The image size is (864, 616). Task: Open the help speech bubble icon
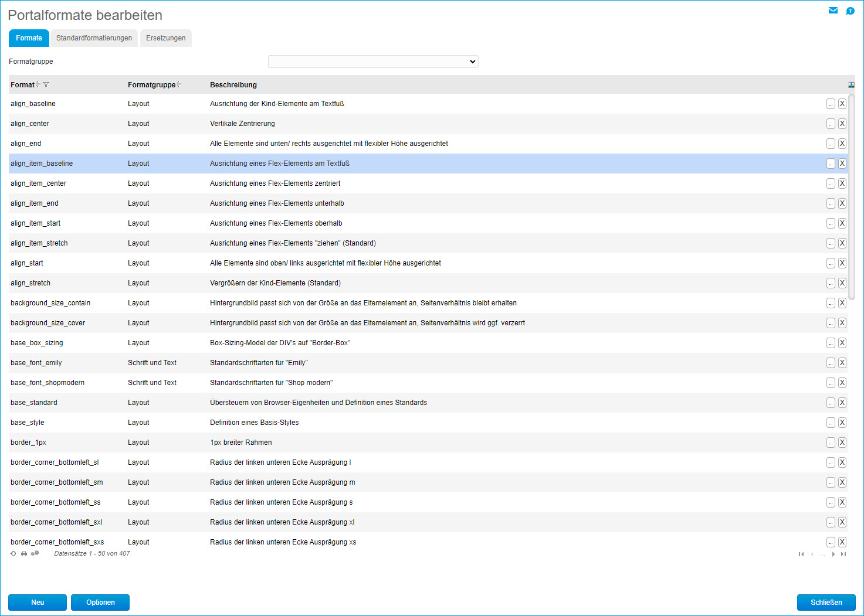tap(850, 11)
